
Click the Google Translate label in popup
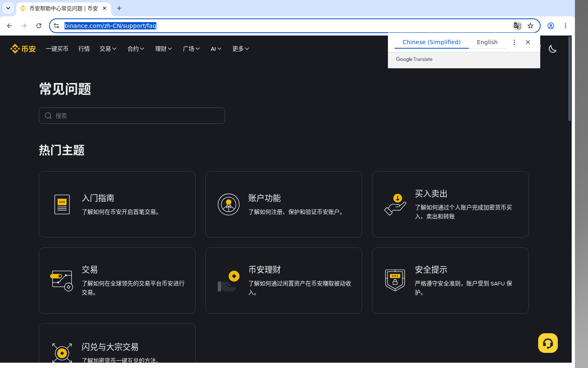pyautogui.click(x=414, y=59)
